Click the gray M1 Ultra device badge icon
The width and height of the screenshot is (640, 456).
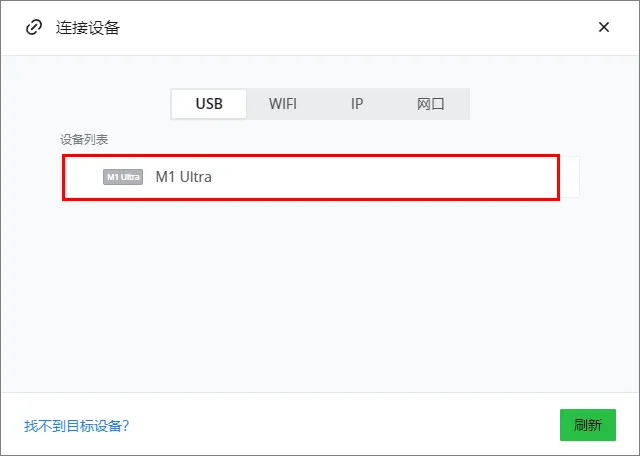(123, 177)
